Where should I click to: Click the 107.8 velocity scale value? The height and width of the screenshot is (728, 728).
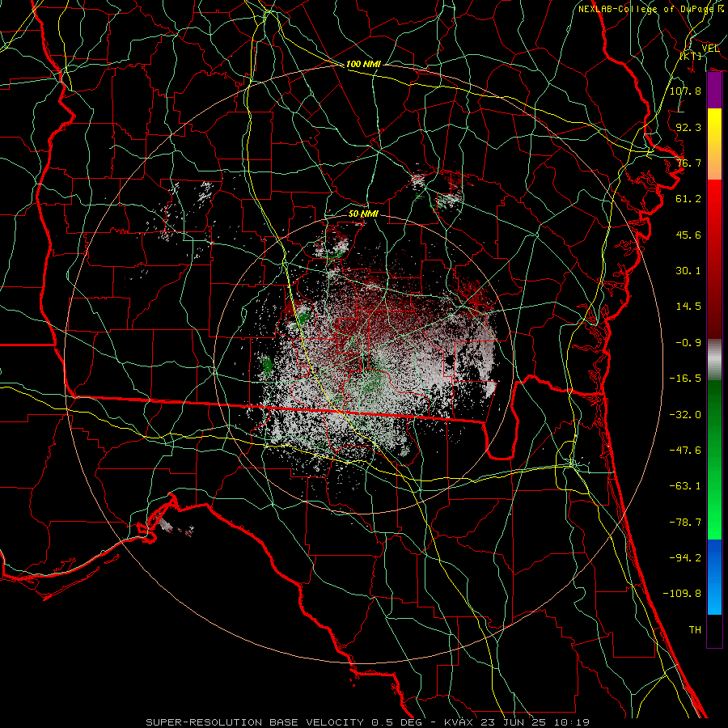pyautogui.click(x=685, y=91)
